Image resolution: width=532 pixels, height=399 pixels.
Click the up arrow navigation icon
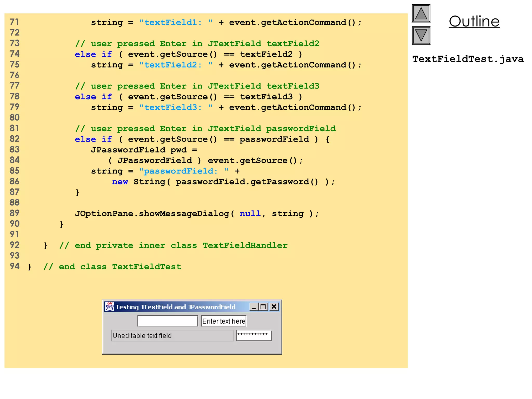pyautogui.click(x=421, y=14)
